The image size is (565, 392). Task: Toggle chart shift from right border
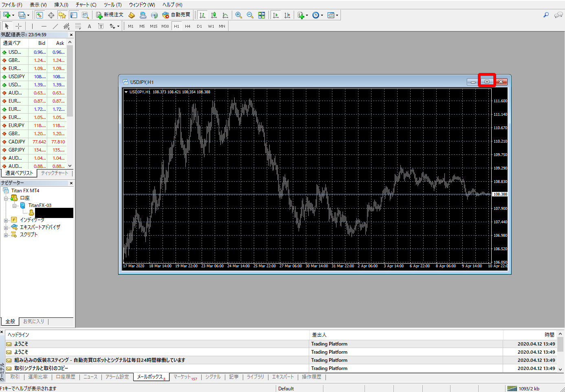pyautogui.click(x=287, y=15)
